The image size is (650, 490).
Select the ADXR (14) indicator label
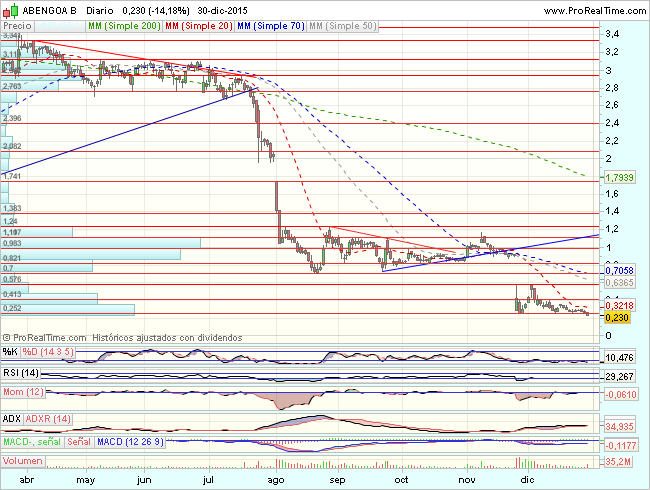tap(48, 419)
